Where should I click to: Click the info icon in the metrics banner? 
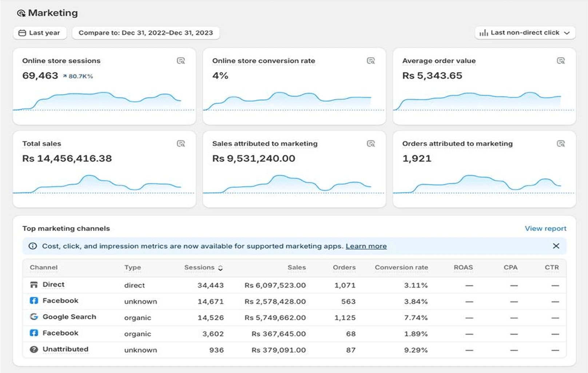click(33, 246)
